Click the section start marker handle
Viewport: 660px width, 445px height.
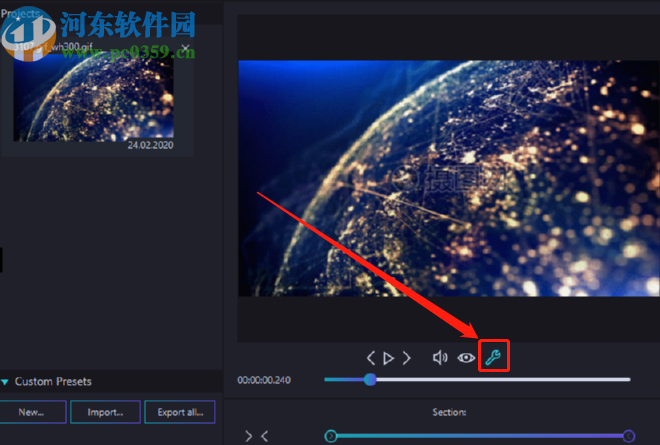tap(331, 436)
